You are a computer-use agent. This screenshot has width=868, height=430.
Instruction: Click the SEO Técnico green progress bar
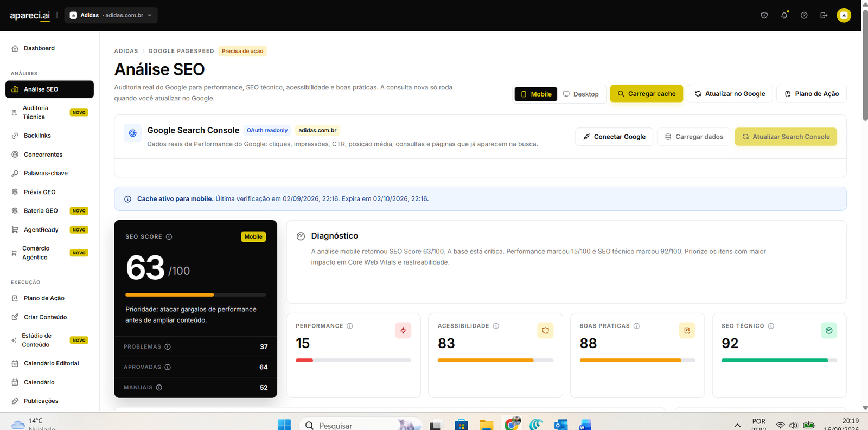[x=779, y=360]
